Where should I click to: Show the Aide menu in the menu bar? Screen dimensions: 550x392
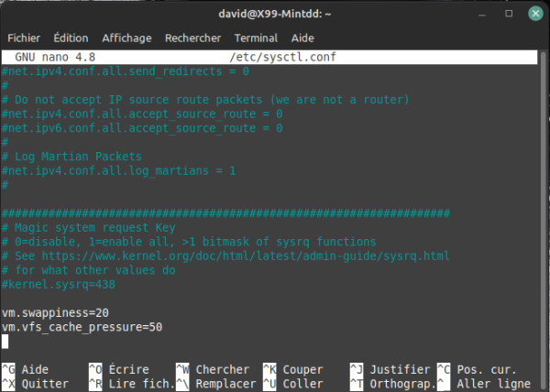pyautogui.click(x=302, y=38)
